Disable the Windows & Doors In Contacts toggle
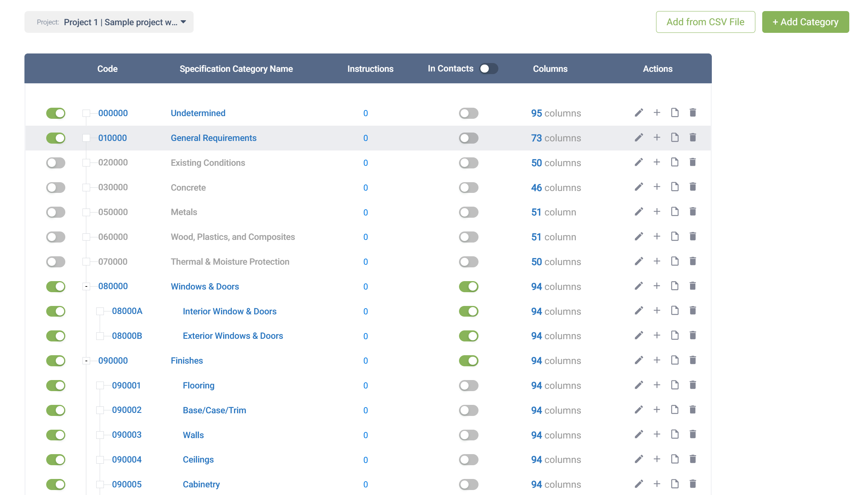 tap(469, 286)
